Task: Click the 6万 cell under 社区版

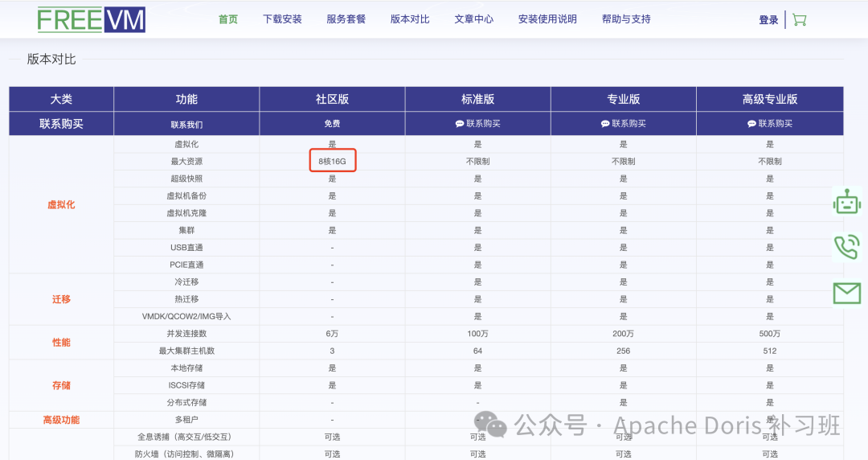Action: (x=332, y=334)
